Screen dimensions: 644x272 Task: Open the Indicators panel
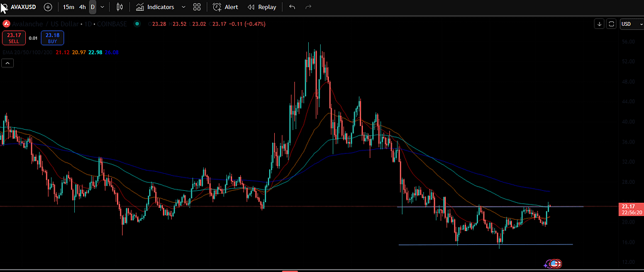(x=155, y=7)
